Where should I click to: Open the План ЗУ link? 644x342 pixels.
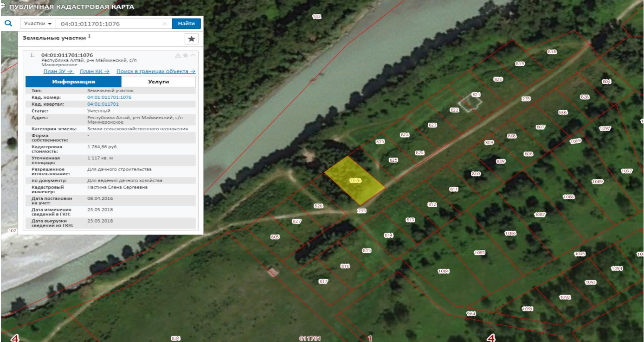point(58,71)
